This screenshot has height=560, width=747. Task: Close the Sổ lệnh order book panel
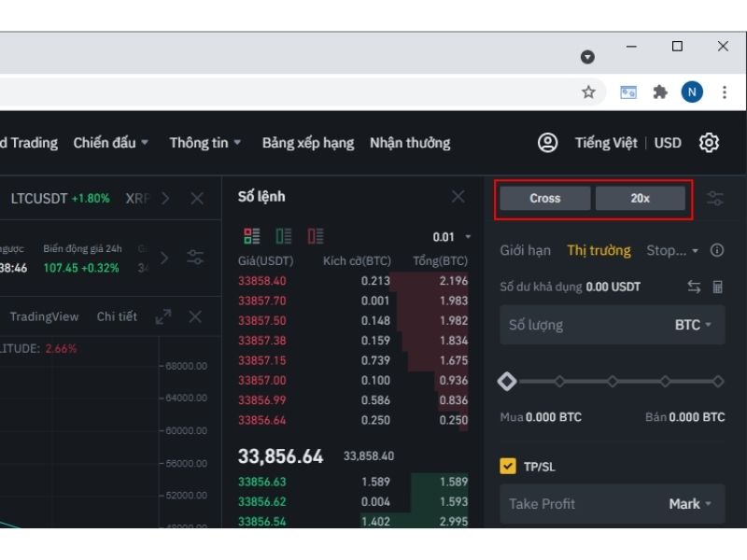[x=458, y=196]
